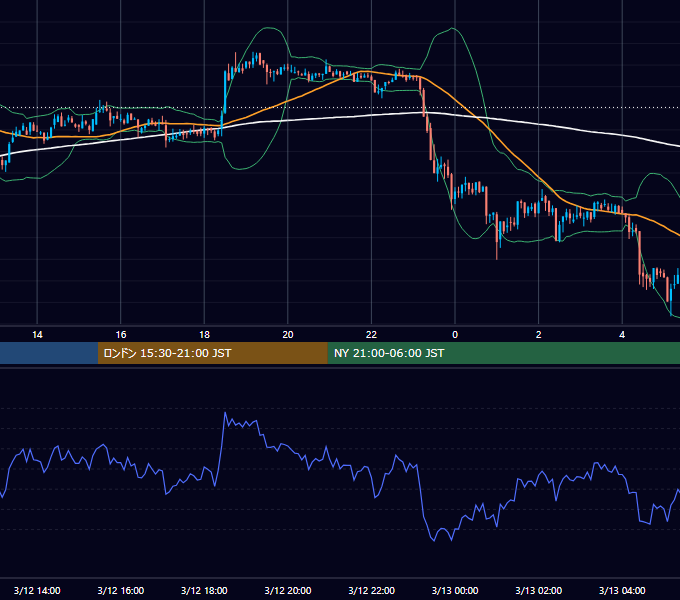
Task: Click the 0 hour label on the price chart axis
Action: 455,335
